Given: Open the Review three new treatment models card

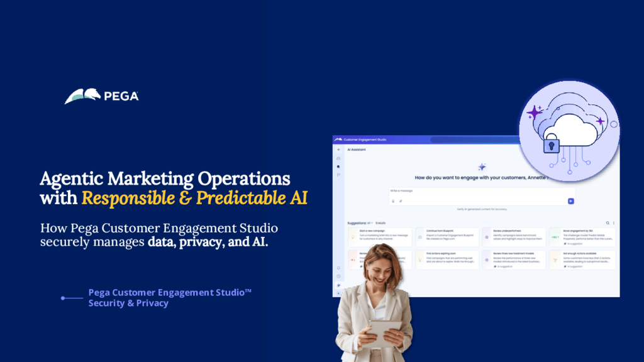Looking at the screenshot, I should coord(514,260).
